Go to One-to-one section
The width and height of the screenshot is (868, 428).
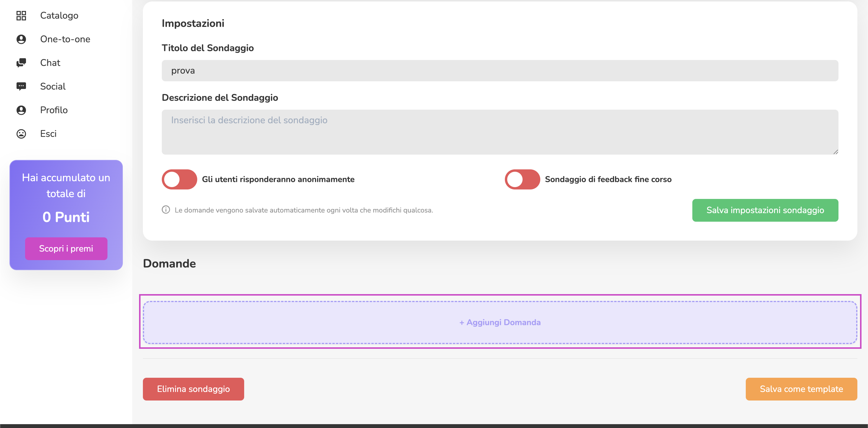[65, 39]
